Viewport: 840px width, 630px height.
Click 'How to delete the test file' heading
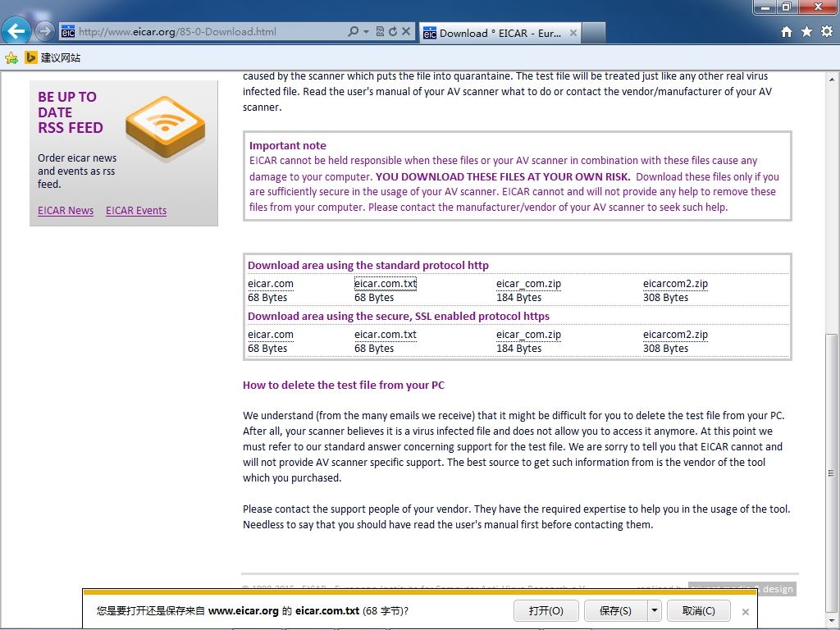[344, 385]
